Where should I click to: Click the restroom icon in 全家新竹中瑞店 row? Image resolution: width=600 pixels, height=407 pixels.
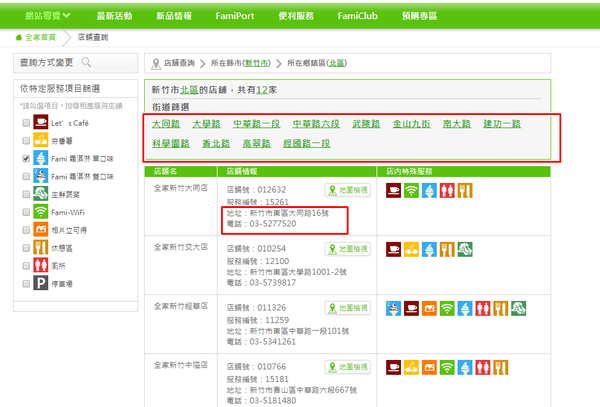(x=483, y=367)
